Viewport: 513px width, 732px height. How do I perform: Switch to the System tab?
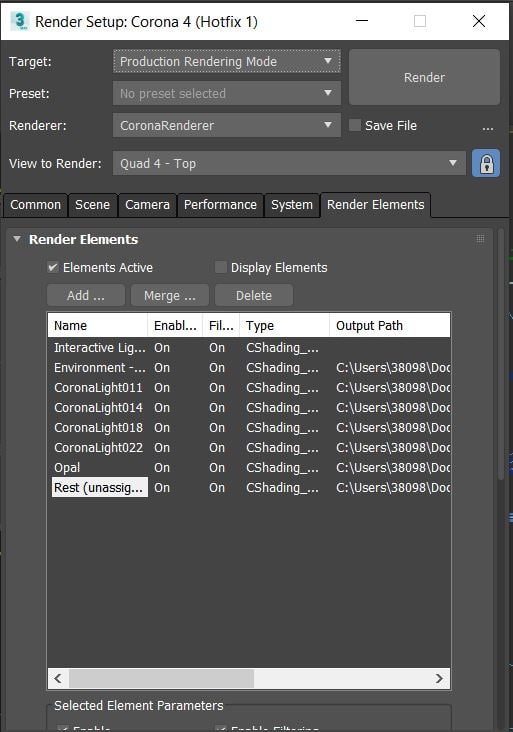tap(292, 205)
